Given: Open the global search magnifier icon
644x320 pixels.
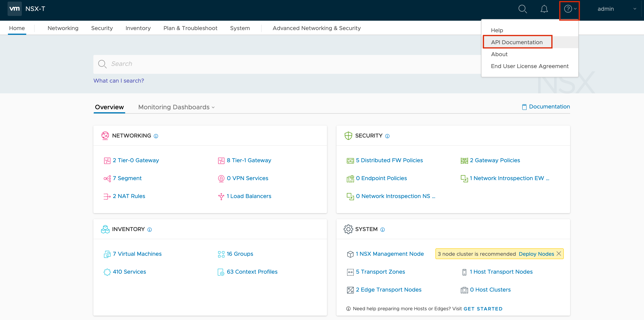Looking at the screenshot, I should [522, 9].
